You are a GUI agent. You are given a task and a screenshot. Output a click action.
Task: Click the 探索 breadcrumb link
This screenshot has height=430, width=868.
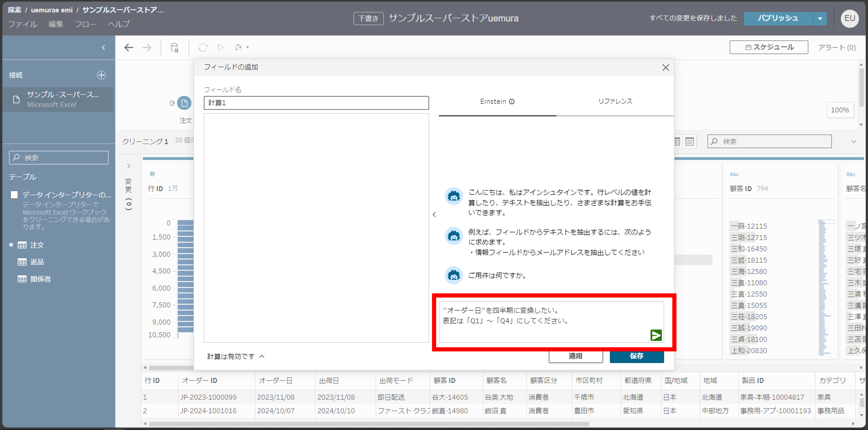(x=14, y=10)
